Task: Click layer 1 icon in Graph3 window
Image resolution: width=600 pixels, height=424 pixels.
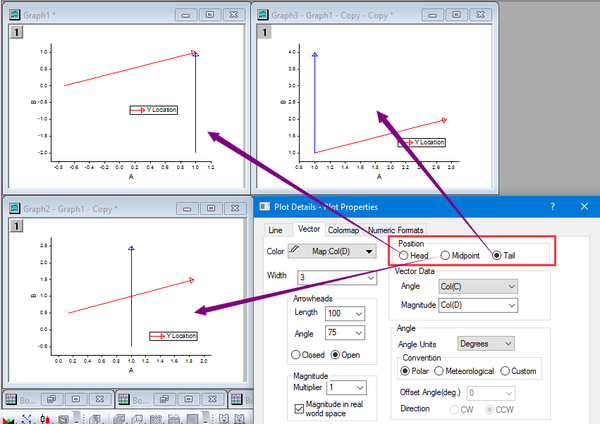Action: (x=264, y=32)
